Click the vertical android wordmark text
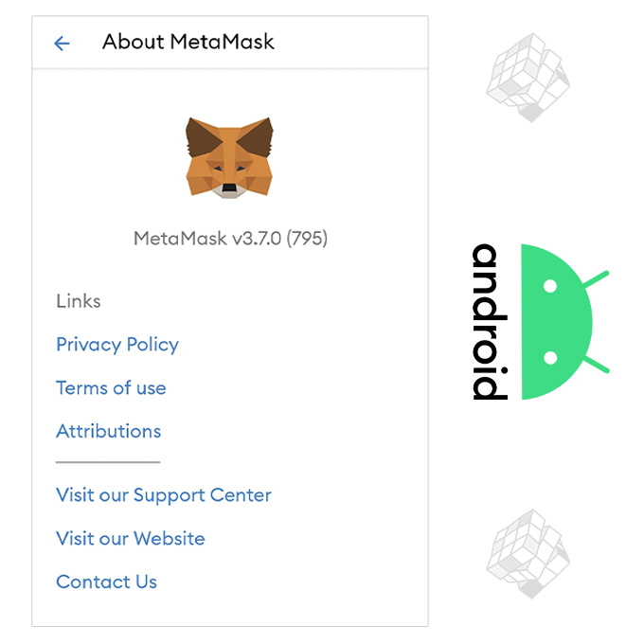This screenshot has width=644, height=644. pyautogui.click(x=486, y=322)
